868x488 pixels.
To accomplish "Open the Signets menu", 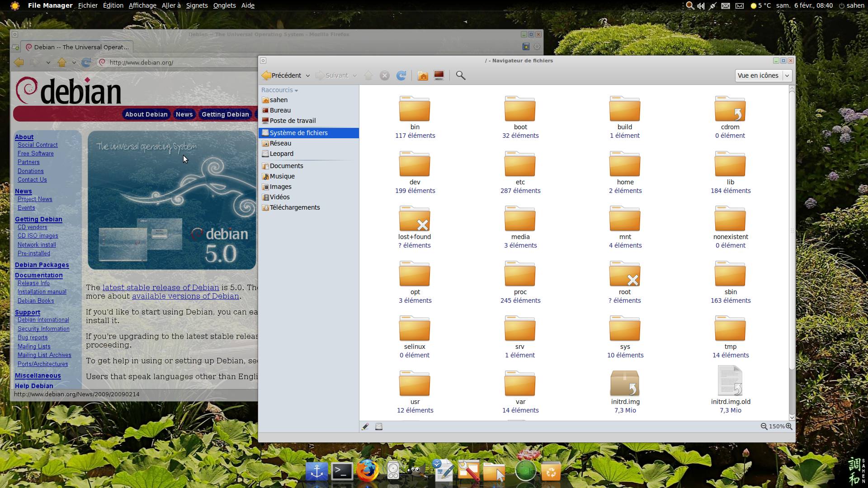I will coord(197,5).
